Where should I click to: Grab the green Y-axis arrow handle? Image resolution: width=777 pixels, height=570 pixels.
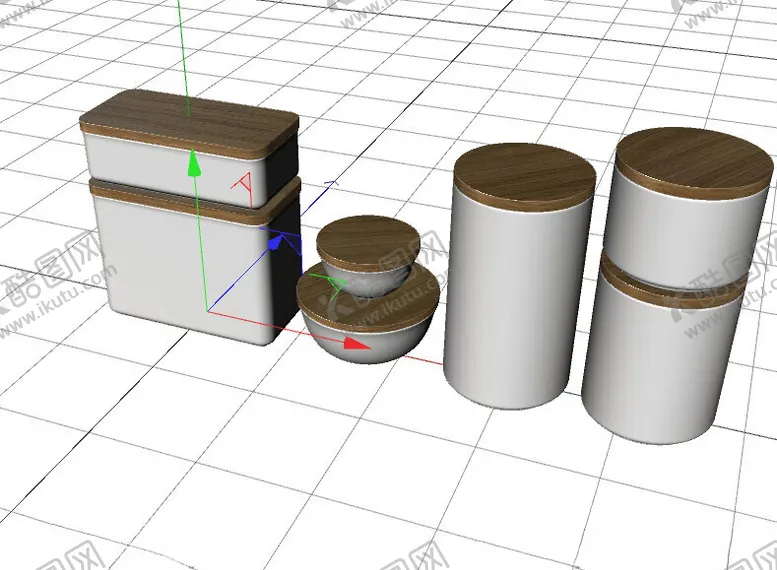194,163
